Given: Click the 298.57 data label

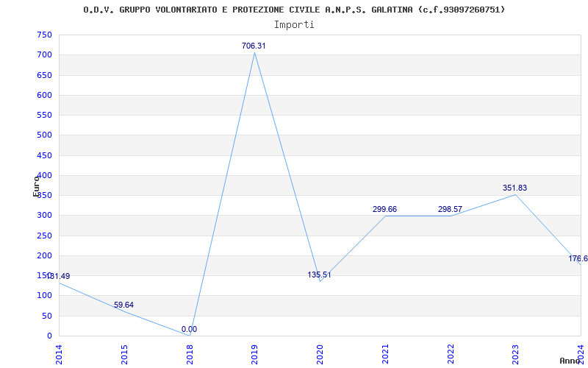Looking at the screenshot, I should pos(450,209).
